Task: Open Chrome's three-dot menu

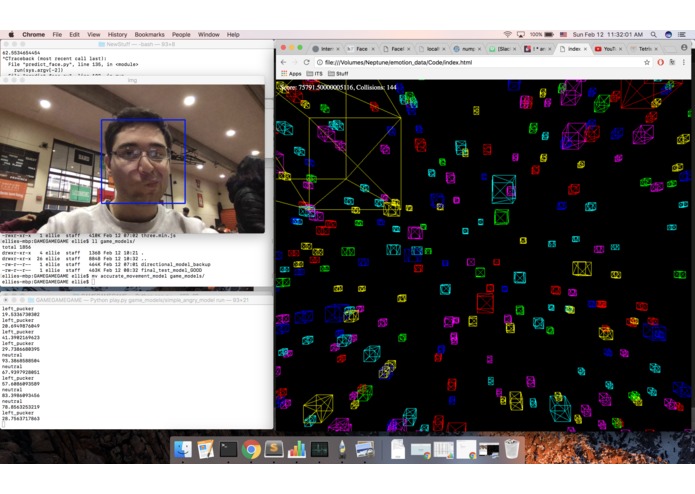Action: pyautogui.click(x=683, y=62)
